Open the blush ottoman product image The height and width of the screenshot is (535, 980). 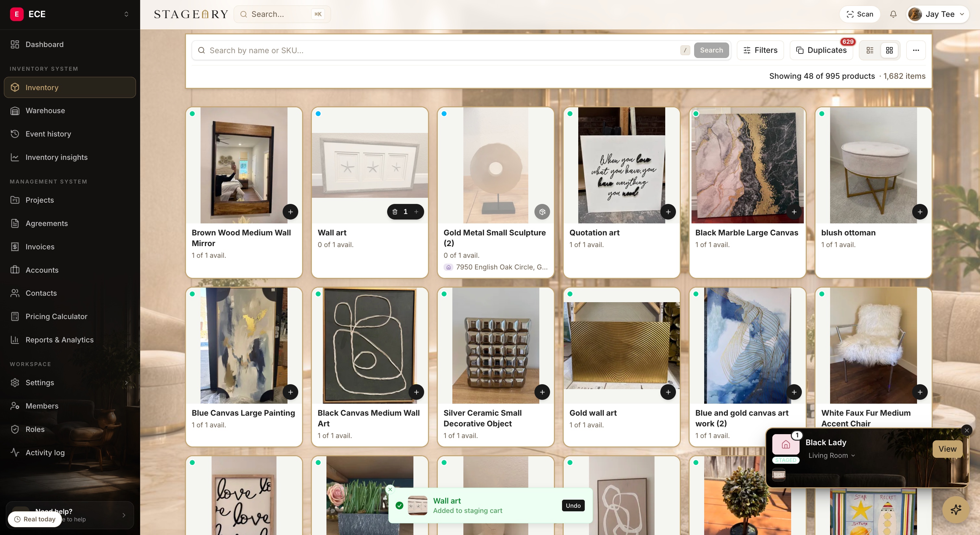pos(873,165)
